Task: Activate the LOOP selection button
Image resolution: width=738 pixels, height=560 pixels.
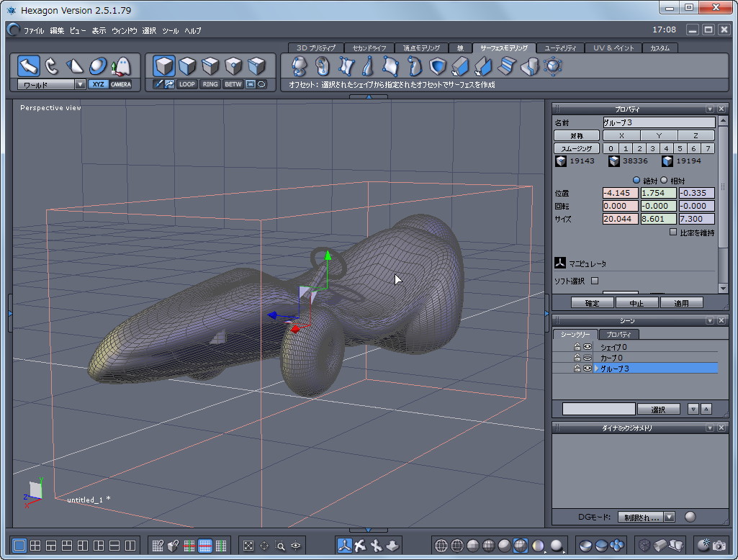Action: 187,84
